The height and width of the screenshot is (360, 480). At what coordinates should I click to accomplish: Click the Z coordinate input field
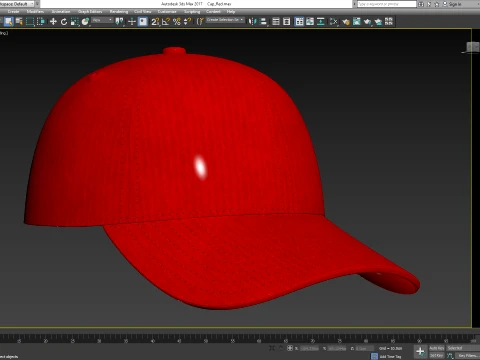coord(364,348)
